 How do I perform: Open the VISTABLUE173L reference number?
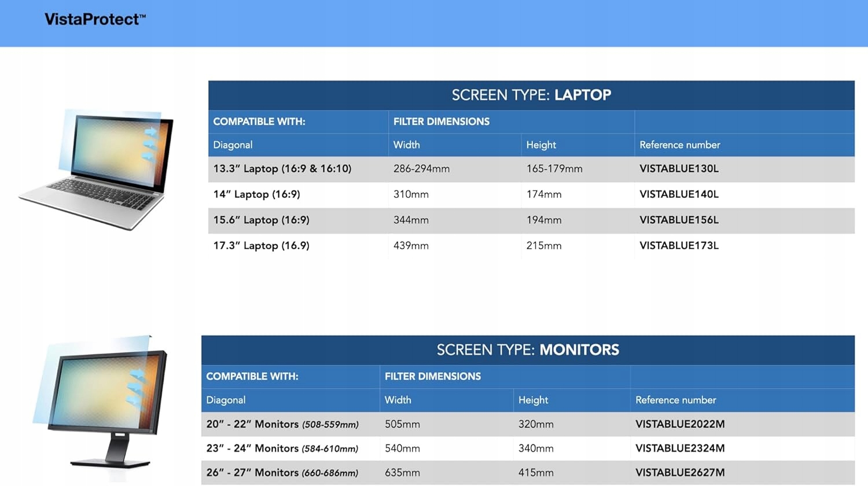point(679,246)
